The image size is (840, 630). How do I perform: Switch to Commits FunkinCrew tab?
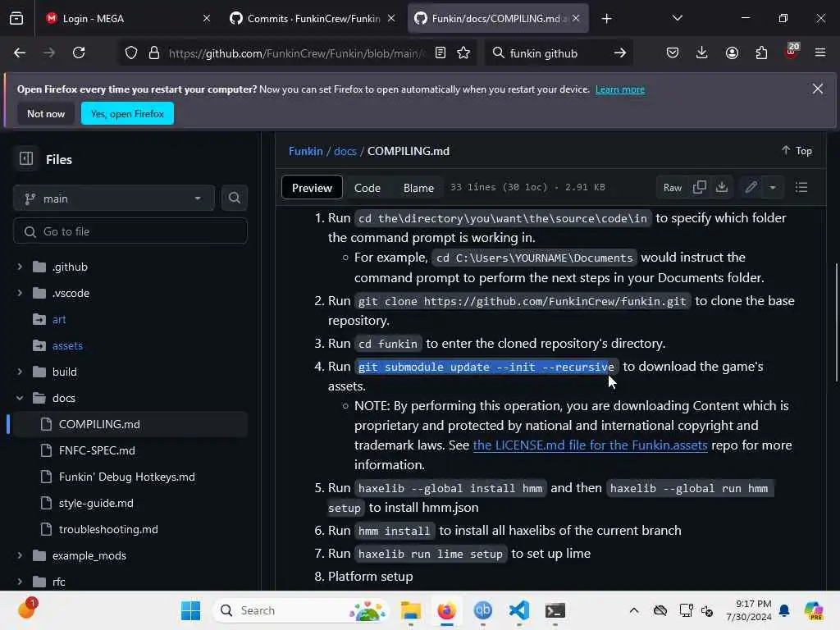[x=313, y=19]
